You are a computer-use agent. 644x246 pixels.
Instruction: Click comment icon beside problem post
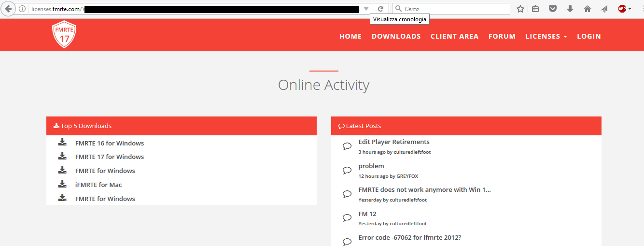(x=347, y=171)
